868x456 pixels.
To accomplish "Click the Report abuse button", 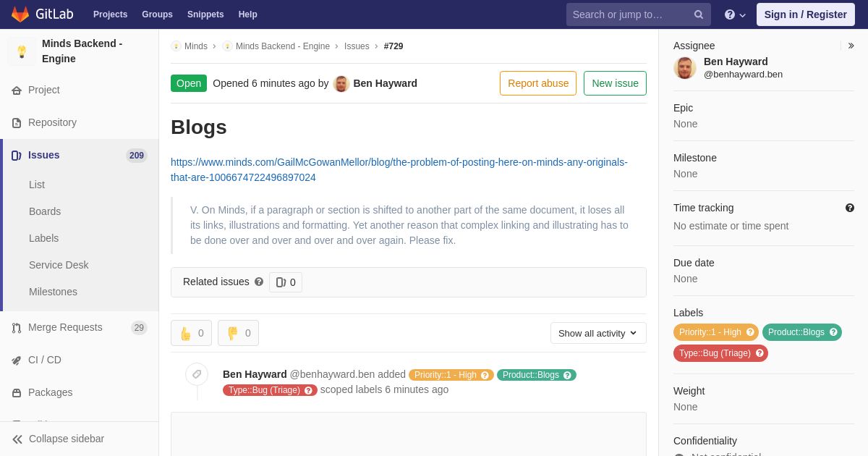I will tap(538, 83).
